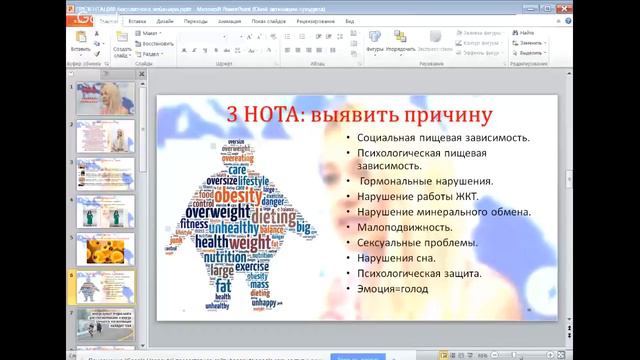Click the blue button in bottom notification bar
Screen dimensions: 640x360
click(358, 357)
